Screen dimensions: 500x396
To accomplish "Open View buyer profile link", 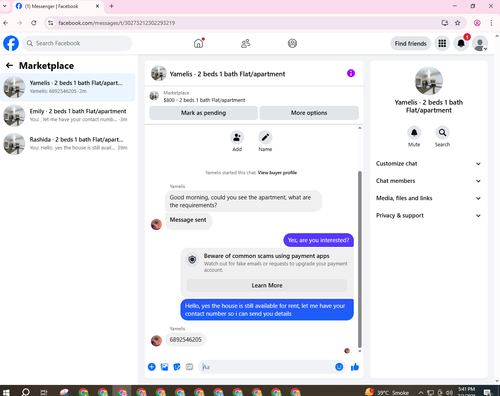I will coord(277,173).
